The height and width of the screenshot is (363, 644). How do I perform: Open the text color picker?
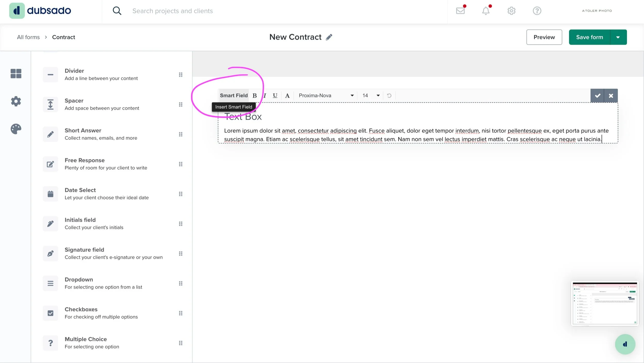click(287, 96)
